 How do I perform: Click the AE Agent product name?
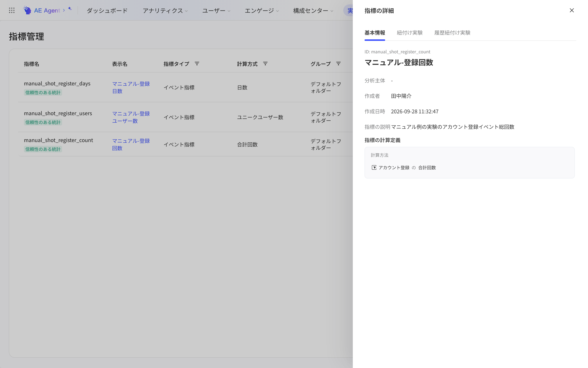pyautogui.click(x=47, y=10)
